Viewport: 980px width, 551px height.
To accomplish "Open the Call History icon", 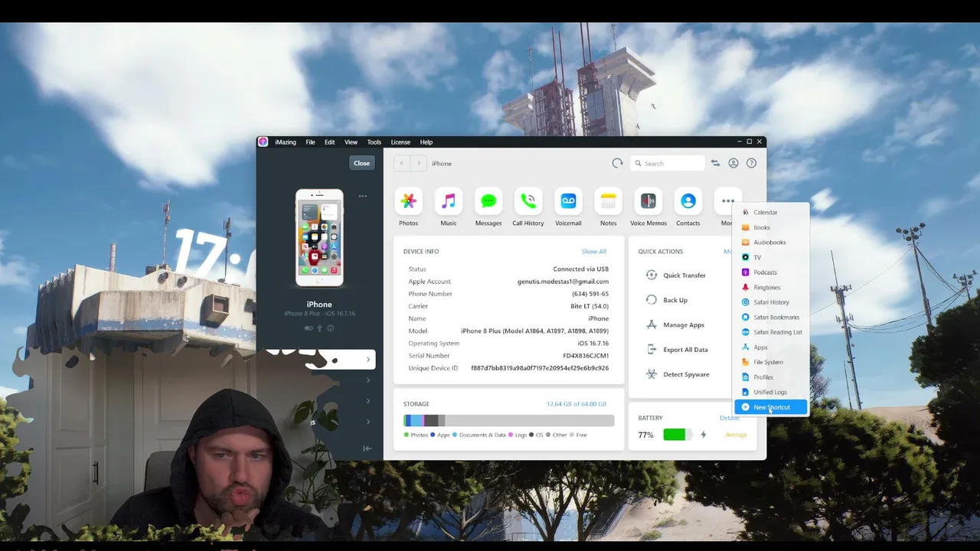I will pos(528,201).
